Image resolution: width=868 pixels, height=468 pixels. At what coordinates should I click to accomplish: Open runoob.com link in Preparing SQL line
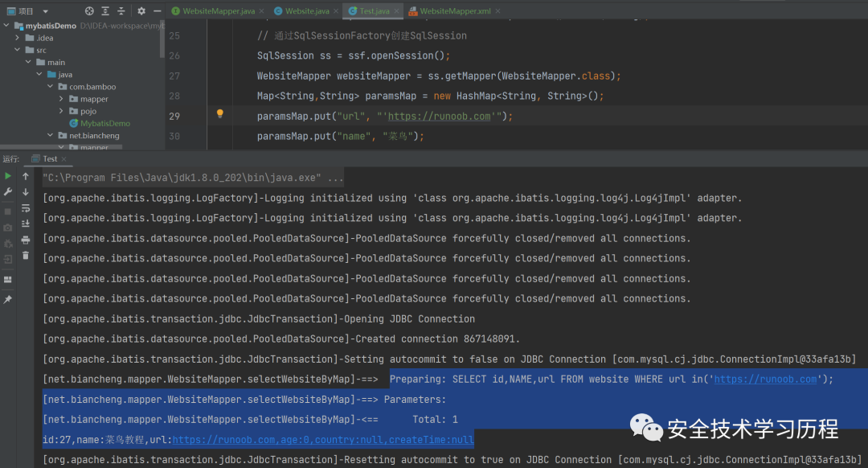[x=765, y=380]
